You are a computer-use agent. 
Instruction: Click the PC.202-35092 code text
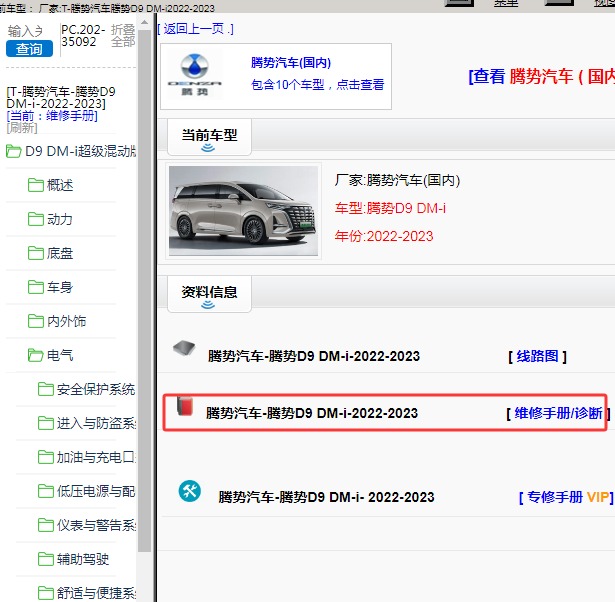click(x=83, y=36)
